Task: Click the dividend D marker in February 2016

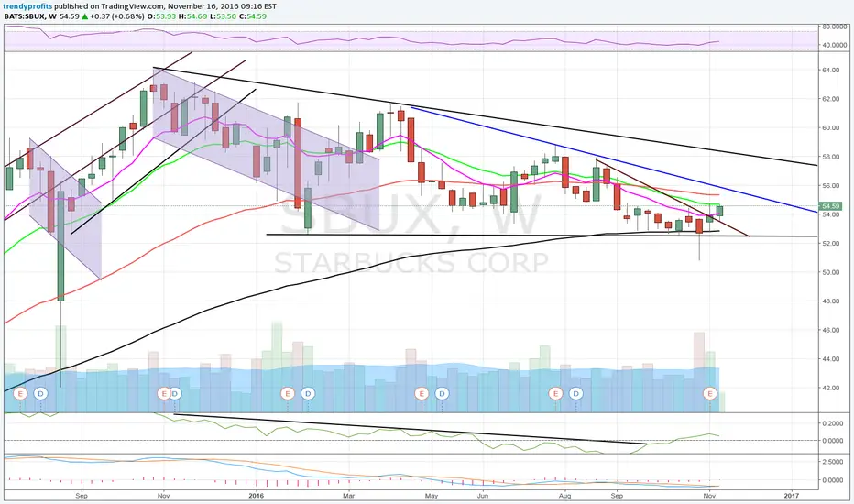Action: tap(308, 393)
